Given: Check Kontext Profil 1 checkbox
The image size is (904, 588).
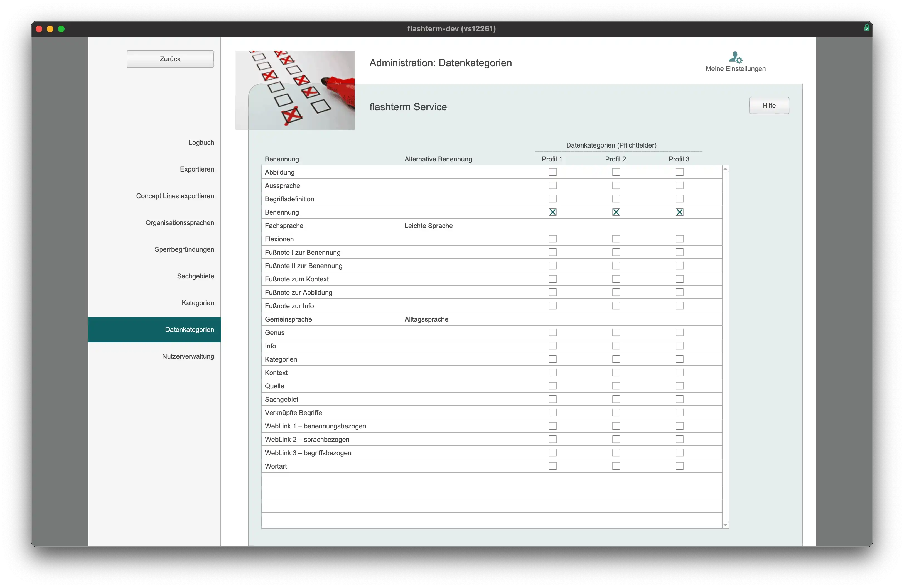Looking at the screenshot, I should (x=552, y=372).
